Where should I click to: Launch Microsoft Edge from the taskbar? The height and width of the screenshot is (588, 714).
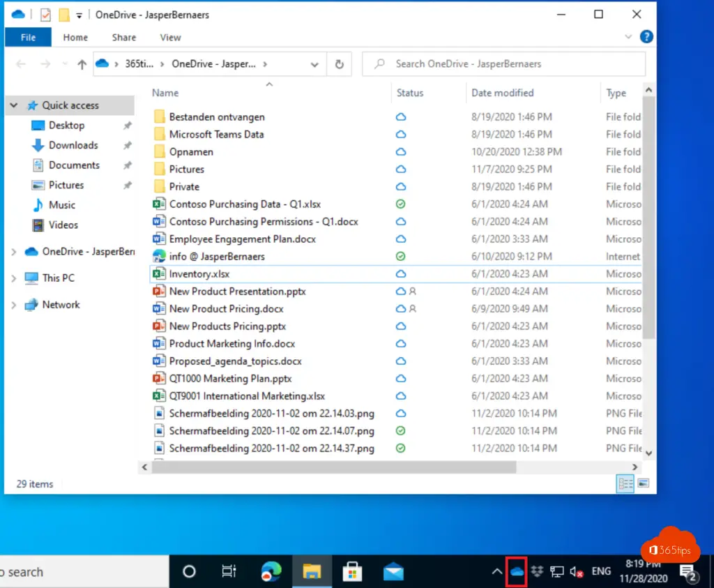pos(271,571)
